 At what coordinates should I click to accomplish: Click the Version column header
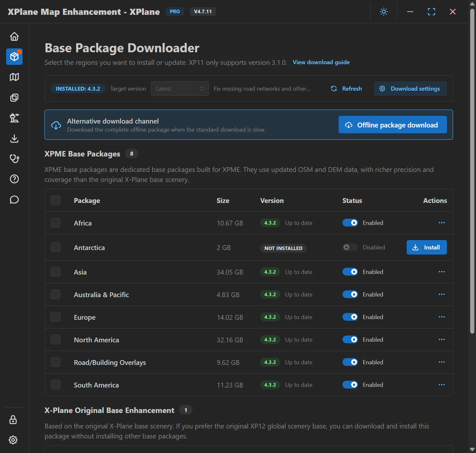(x=272, y=200)
